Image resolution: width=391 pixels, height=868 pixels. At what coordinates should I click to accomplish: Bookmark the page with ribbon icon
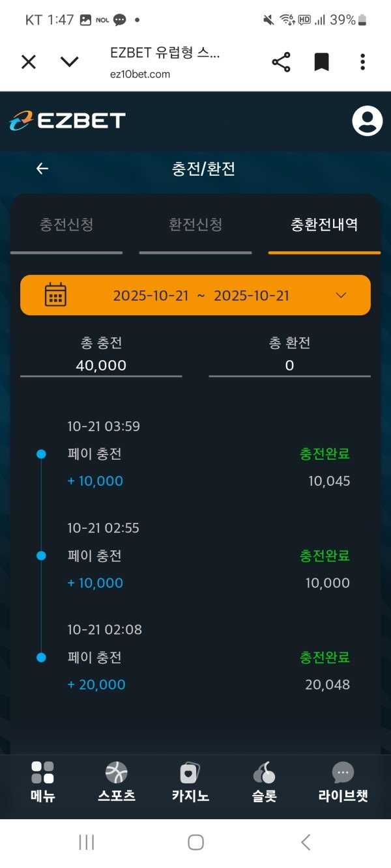point(322,61)
